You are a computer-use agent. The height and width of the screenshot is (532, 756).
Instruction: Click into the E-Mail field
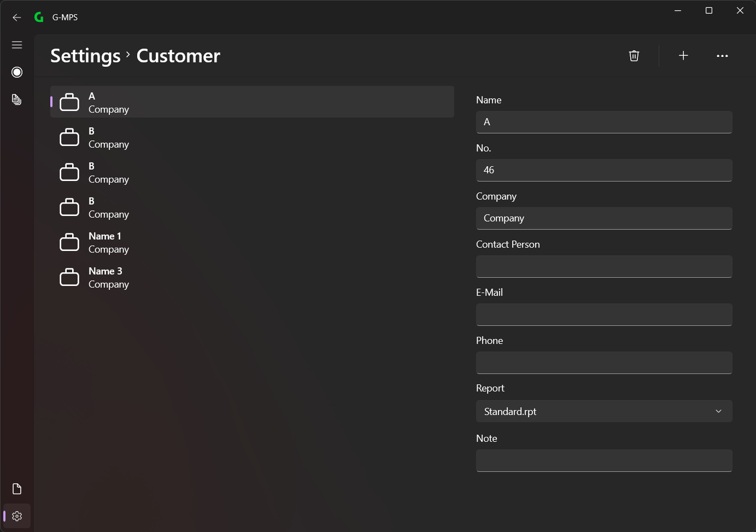tap(604, 315)
